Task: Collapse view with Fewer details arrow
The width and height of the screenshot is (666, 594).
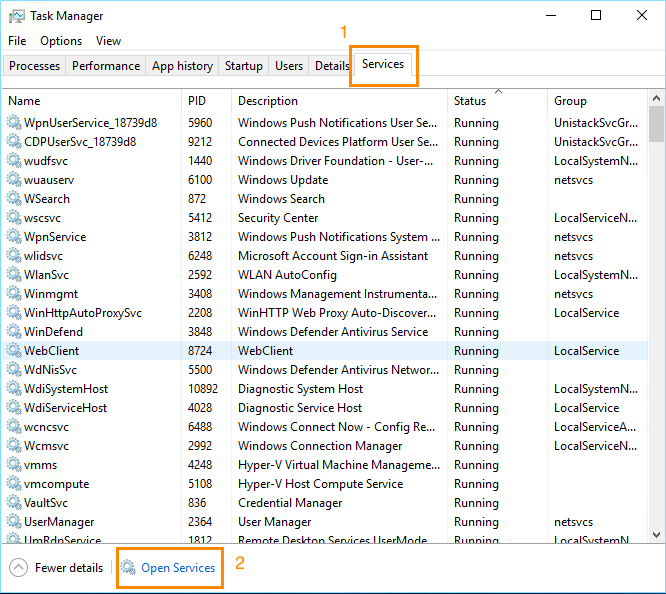Action: coord(18,568)
